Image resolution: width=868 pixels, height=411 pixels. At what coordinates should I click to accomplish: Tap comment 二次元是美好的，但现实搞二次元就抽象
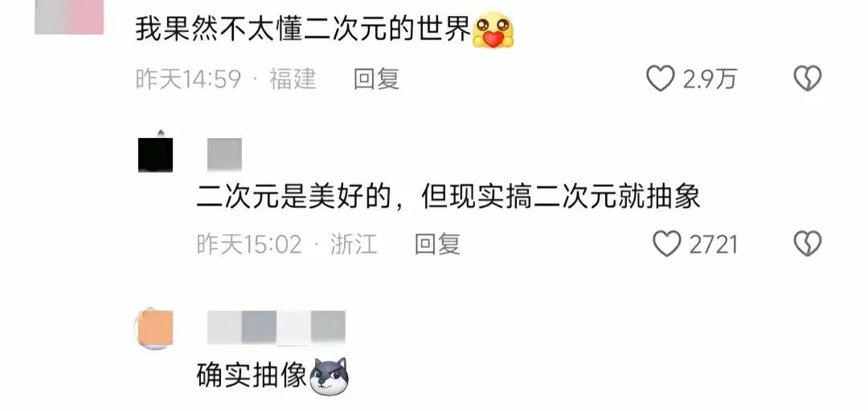coord(448,197)
